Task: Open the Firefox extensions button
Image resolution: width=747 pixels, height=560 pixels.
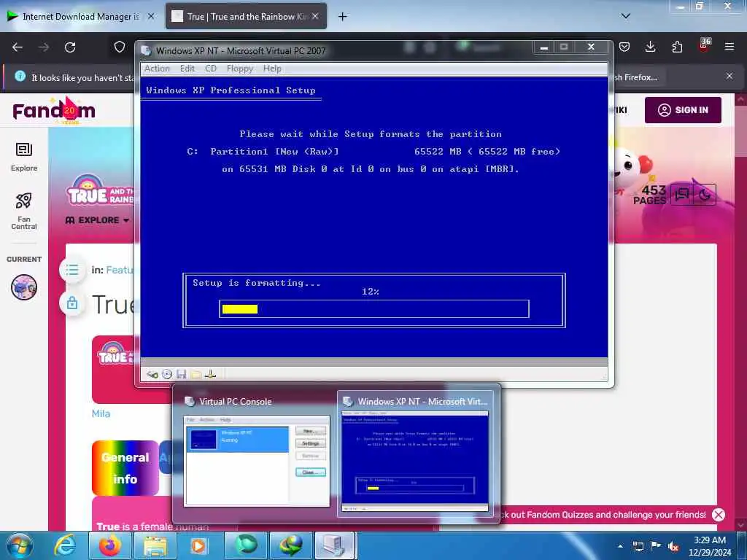Action: 677,47
